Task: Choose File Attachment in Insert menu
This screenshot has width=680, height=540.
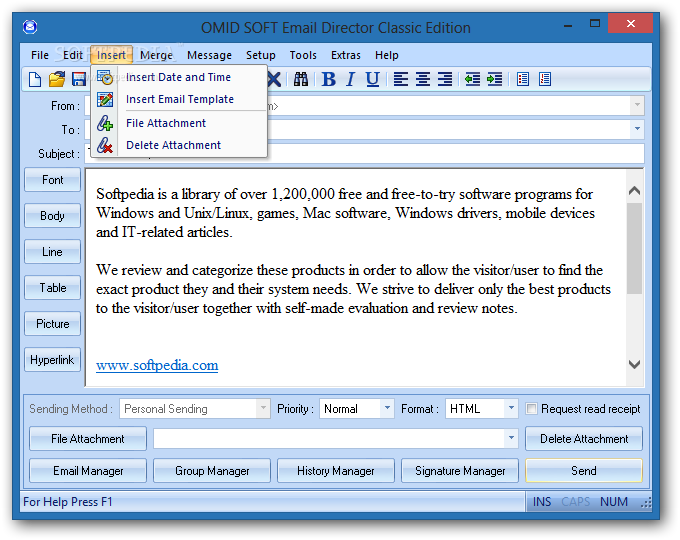Action: point(179,124)
